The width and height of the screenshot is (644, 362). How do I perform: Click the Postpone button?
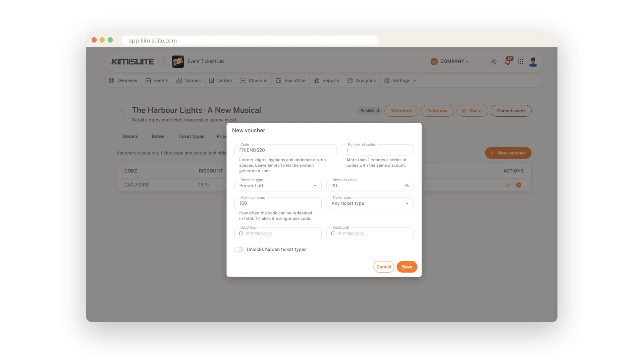click(x=437, y=111)
